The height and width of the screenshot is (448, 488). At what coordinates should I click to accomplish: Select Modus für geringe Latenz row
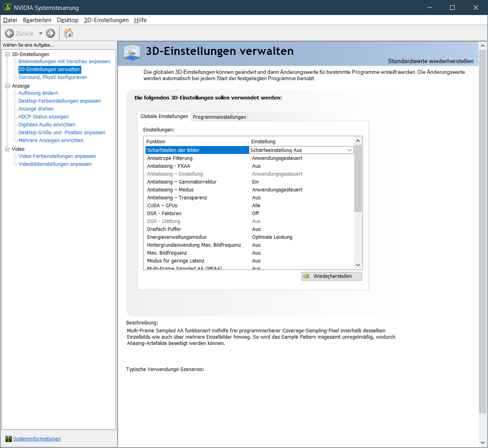pyautogui.click(x=249, y=261)
